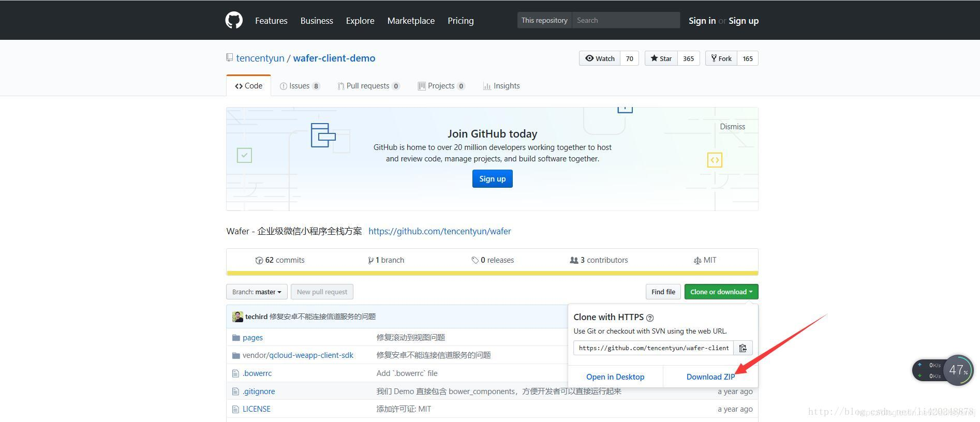Star the repository
Viewport: 980px width, 422px height.
(x=661, y=58)
